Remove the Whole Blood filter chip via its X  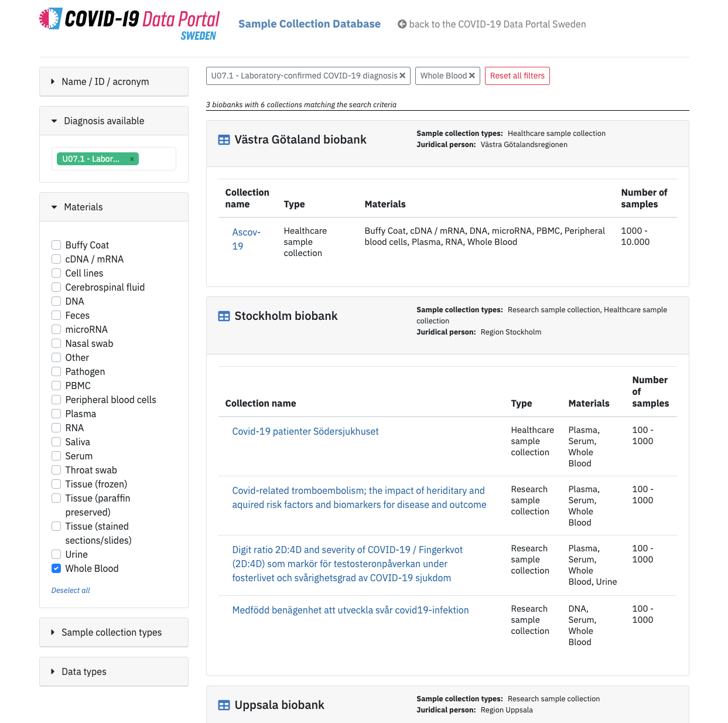pyautogui.click(x=472, y=76)
